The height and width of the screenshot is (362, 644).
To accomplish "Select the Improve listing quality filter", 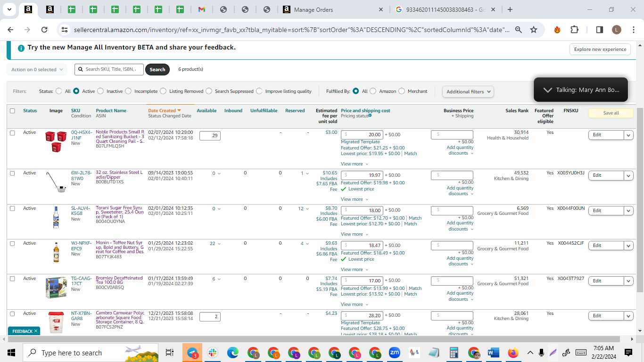I will [x=259, y=91].
